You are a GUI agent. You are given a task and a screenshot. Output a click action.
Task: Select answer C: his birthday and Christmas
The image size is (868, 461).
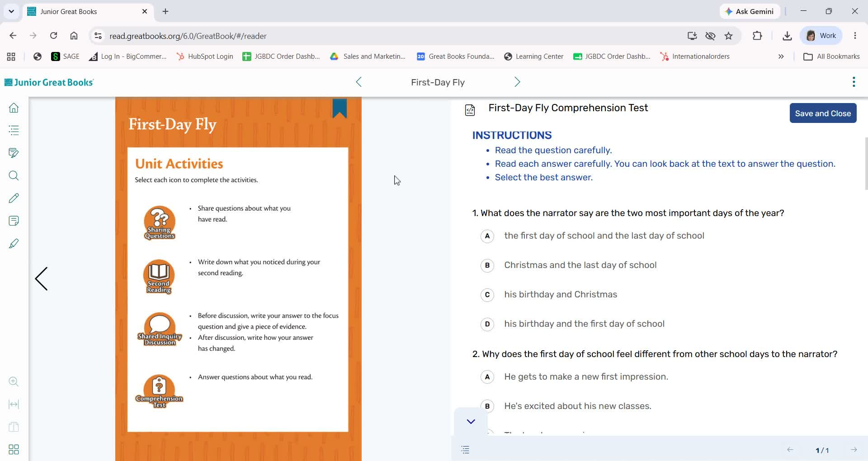(x=487, y=295)
